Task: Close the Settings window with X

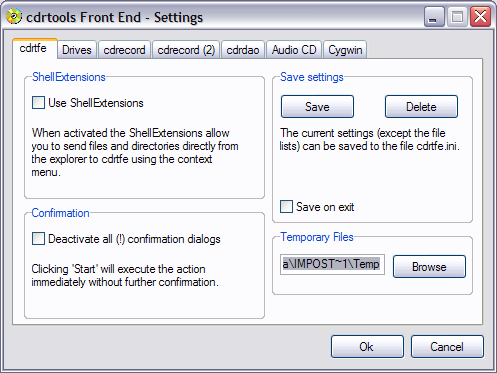Action: coord(480,16)
